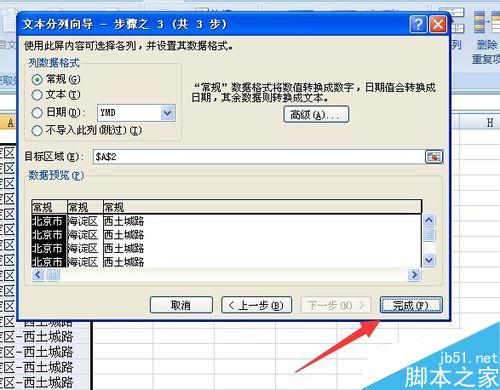Click in the 目标区域 $A$2 input field
Image resolution: width=500 pixels, height=390 pixels.
pyautogui.click(x=259, y=157)
